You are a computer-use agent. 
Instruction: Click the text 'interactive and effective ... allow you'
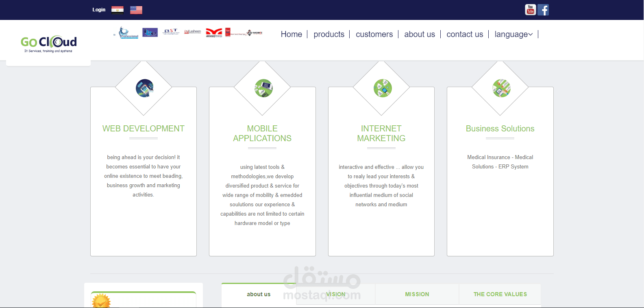pos(381,167)
